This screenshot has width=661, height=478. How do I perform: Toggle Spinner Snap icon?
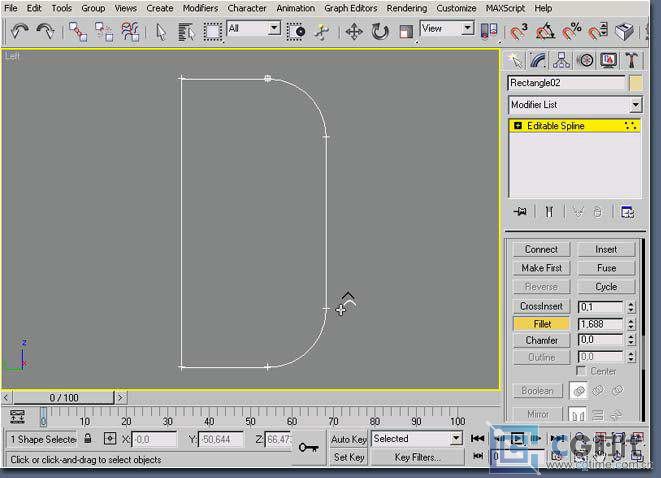(598, 32)
